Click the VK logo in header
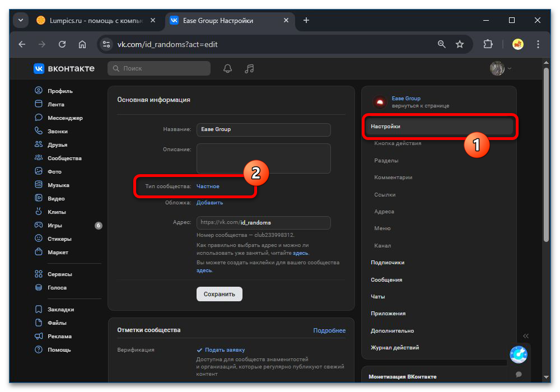 pyautogui.click(x=64, y=68)
